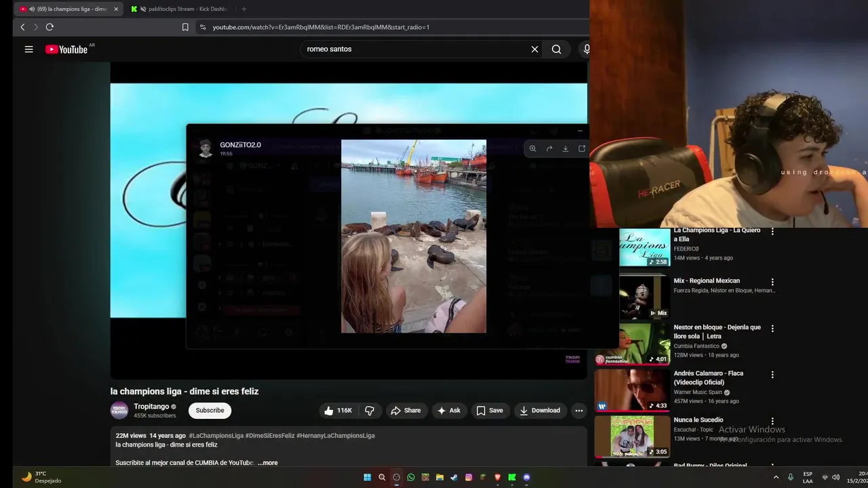Open Instagram from taskbar

coord(469,477)
